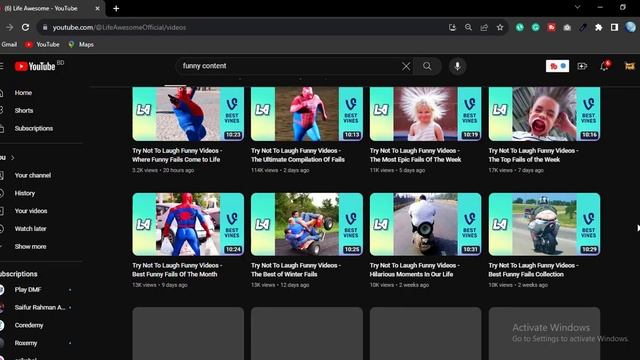640x360 pixels.
Task: Open the 10:16 screaming kid thumbnail
Action: [x=544, y=114]
